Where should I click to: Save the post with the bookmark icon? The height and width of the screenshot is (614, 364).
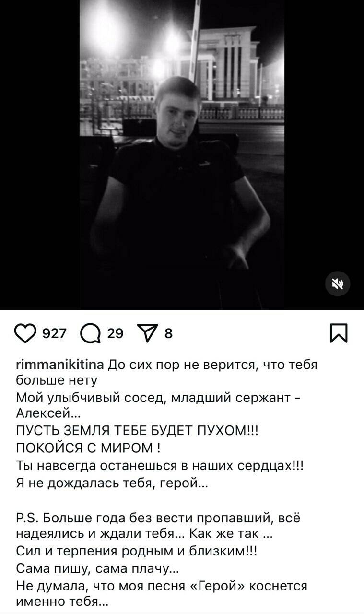[x=339, y=333]
